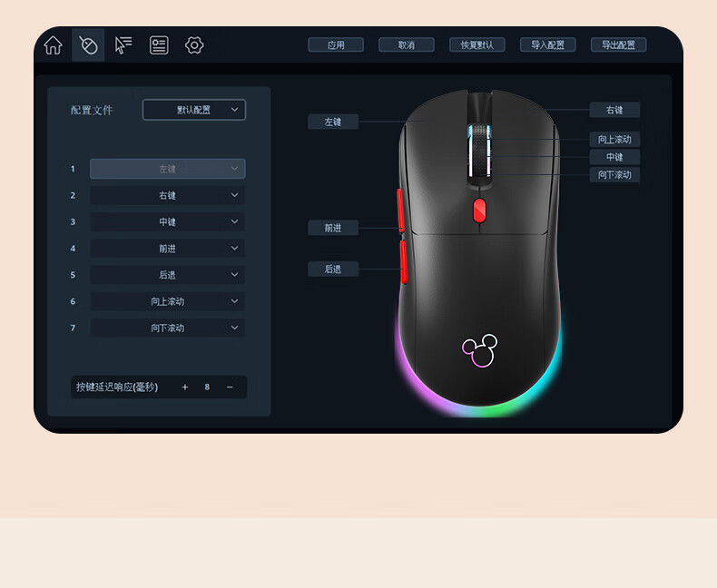Select the 中键 label on the diagram
Viewport: 717px width, 588px height.
tap(614, 157)
